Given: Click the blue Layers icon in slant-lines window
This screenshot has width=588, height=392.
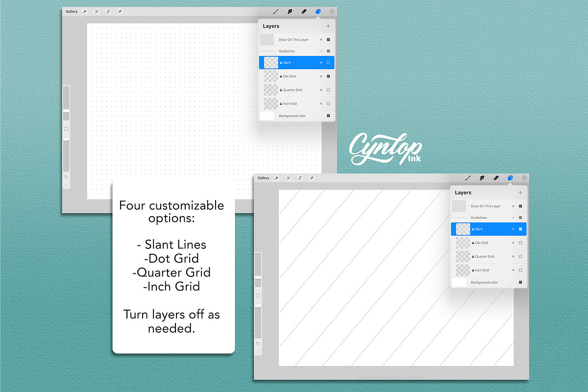Looking at the screenshot, I should [510, 178].
